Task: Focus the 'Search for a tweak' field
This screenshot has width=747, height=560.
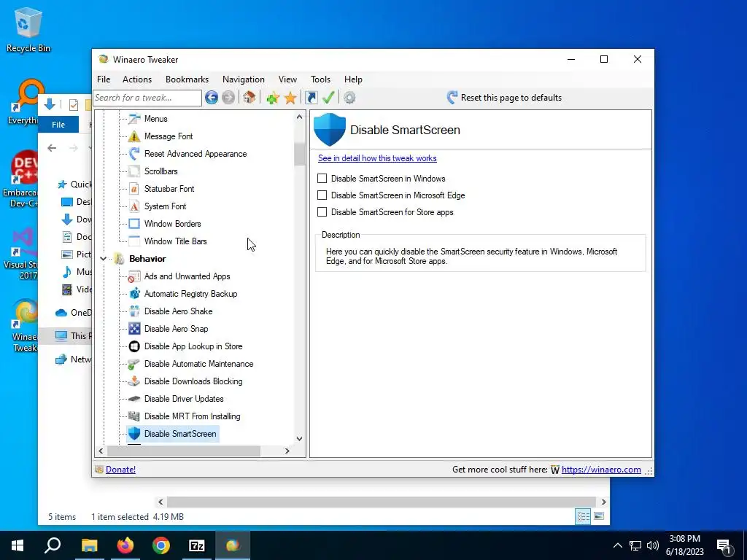Action: pyautogui.click(x=147, y=98)
